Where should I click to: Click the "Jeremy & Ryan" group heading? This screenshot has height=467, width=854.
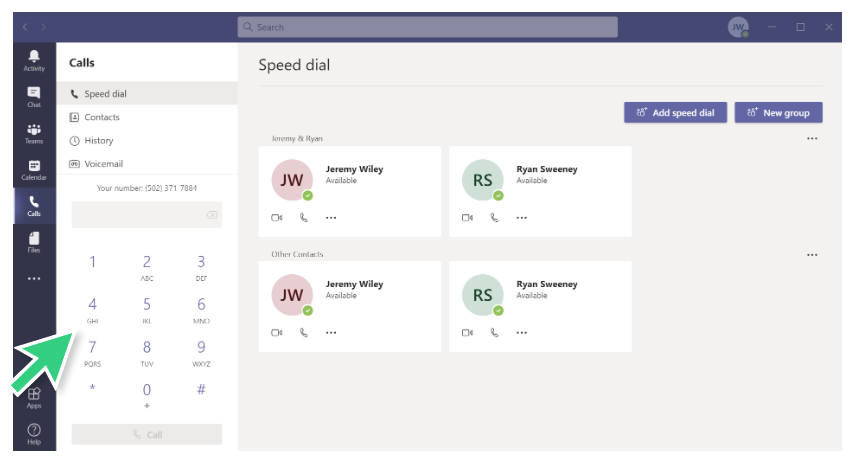tap(297, 138)
